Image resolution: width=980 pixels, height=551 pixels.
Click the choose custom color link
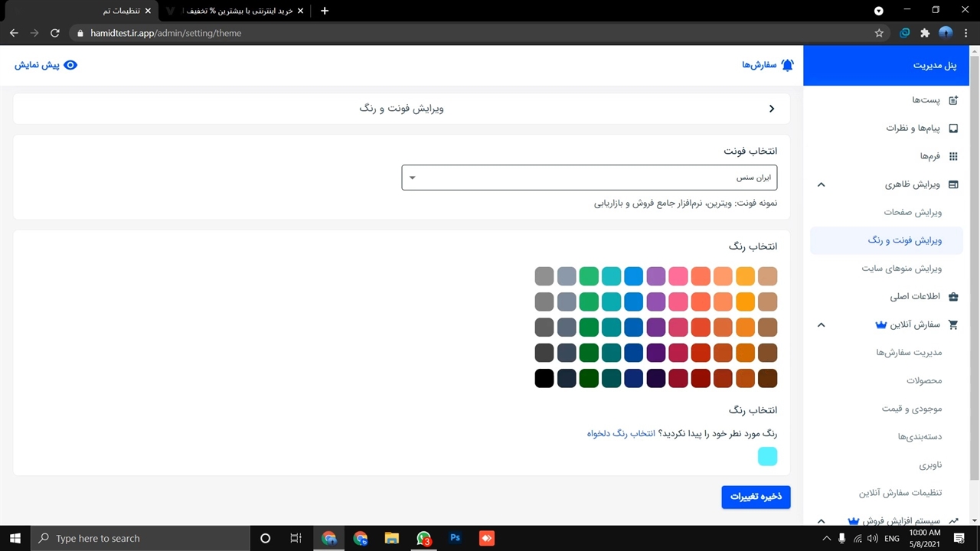(x=621, y=433)
